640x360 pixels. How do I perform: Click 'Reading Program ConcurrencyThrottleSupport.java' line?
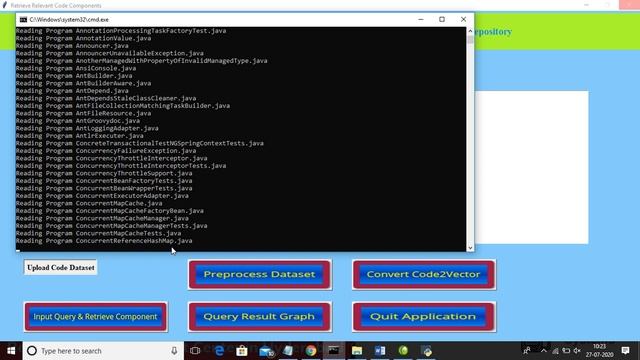(104, 173)
